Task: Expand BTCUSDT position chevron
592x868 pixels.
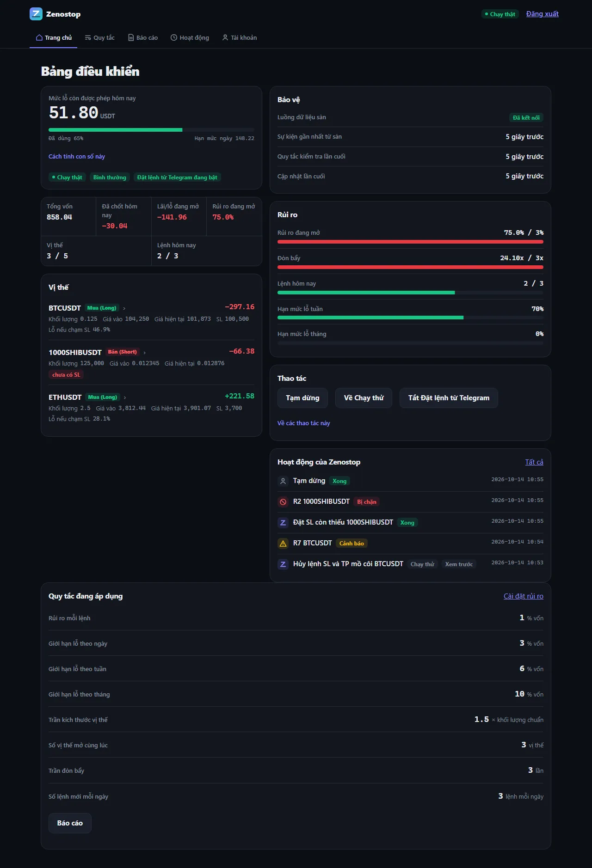Action: point(124,308)
